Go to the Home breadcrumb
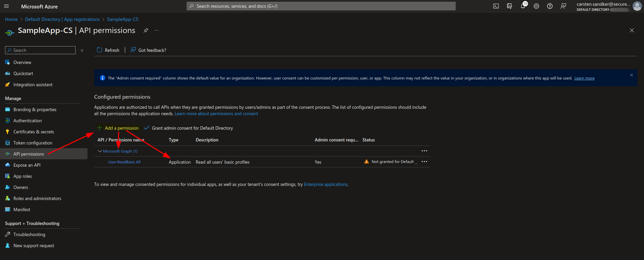Image resolution: width=644 pixels, height=260 pixels. 11,19
